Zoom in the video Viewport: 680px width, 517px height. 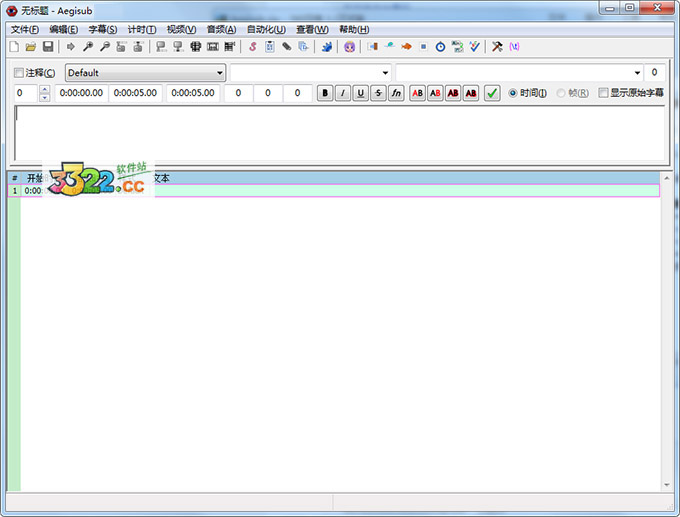[x=88, y=46]
